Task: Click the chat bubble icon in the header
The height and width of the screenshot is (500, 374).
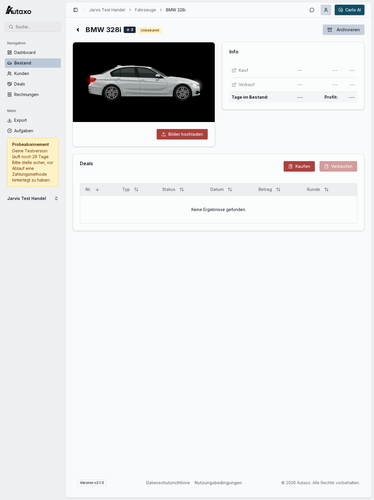Action: pos(312,10)
